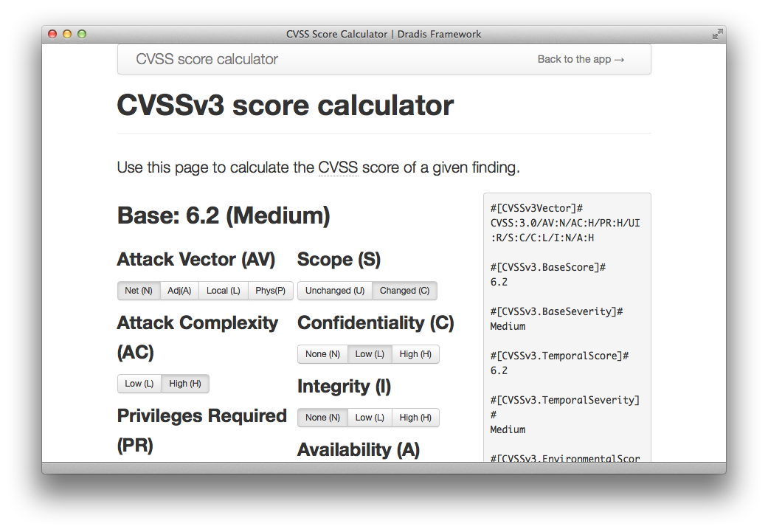Pick Phys(P) as the attack vector
The image size is (768, 532).
(270, 290)
